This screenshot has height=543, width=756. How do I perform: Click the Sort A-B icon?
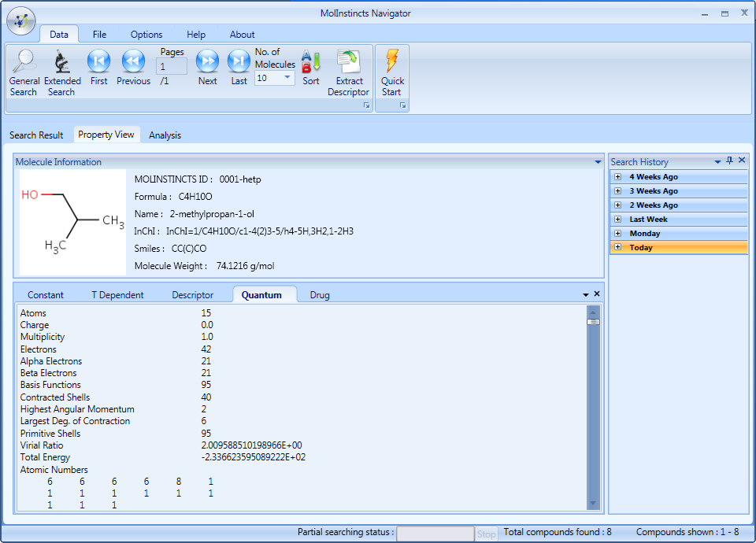(311, 68)
